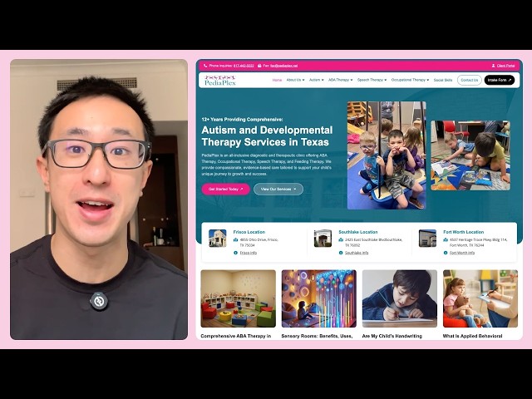Click the Southlake address building icon
This screenshot has height=399, width=532.
[x=341, y=240]
